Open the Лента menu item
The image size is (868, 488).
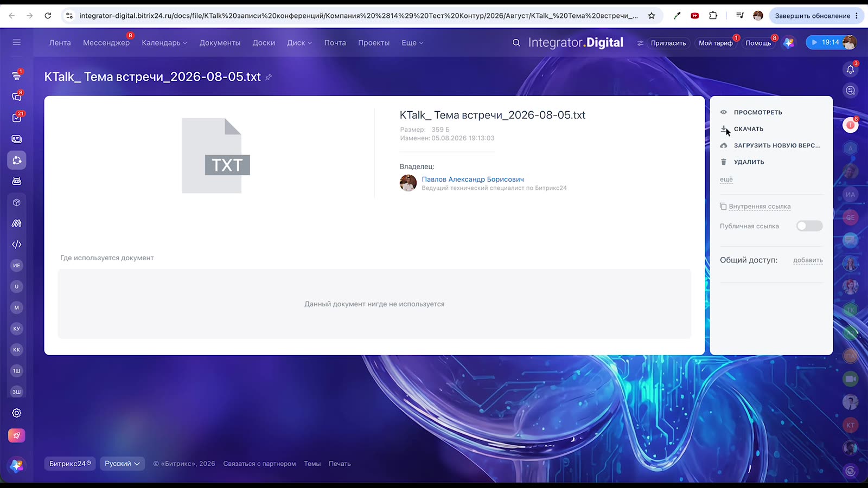(x=60, y=43)
